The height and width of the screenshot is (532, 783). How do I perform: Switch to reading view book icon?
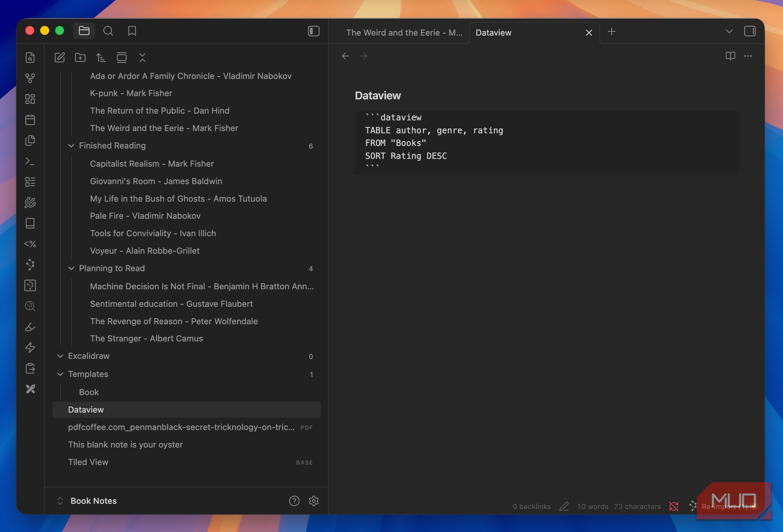[x=730, y=56]
